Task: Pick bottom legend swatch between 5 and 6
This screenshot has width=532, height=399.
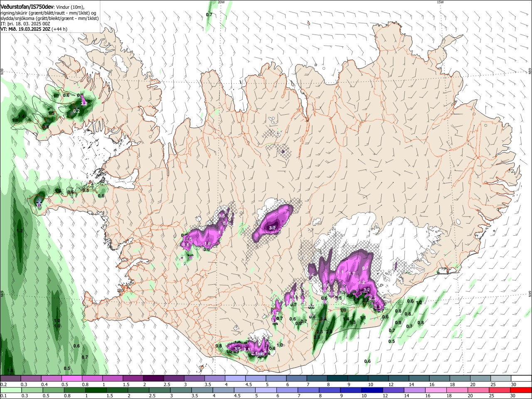Action: [266, 390]
